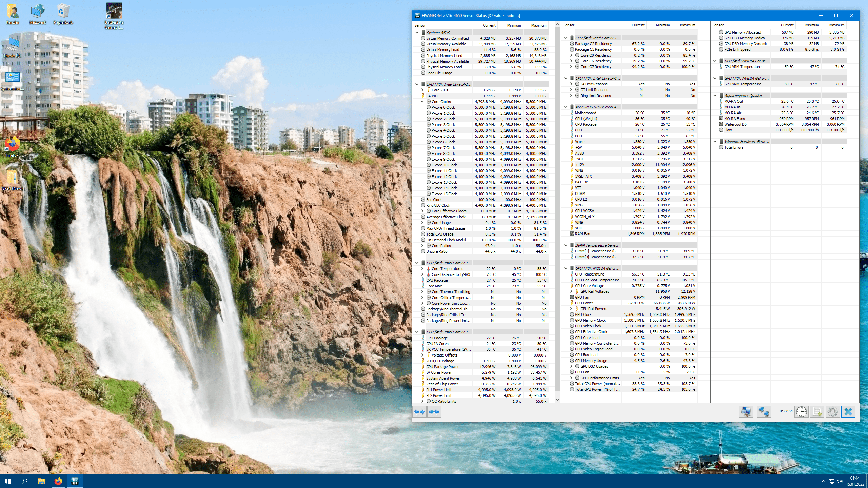Screen dimensions: 868x488
Task: Collapse the Core Clocks tree
Action: pos(422,102)
